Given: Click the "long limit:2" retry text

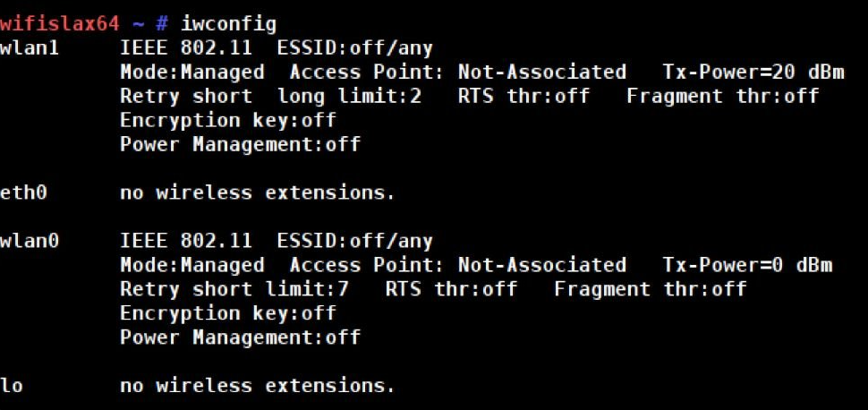Looking at the screenshot, I should (349, 97).
